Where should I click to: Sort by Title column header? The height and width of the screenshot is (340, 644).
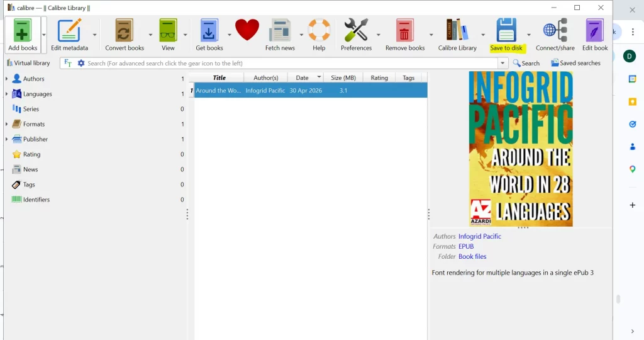(219, 77)
